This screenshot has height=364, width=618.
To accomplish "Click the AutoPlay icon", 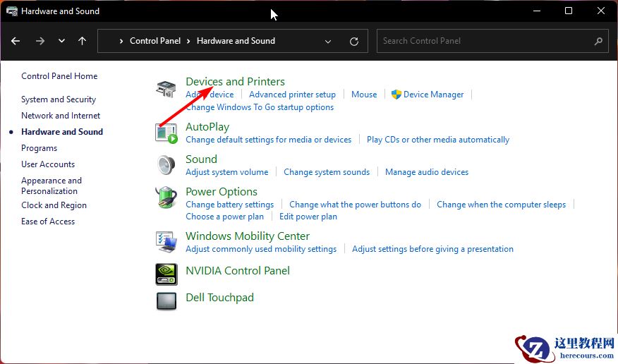I will (x=166, y=133).
